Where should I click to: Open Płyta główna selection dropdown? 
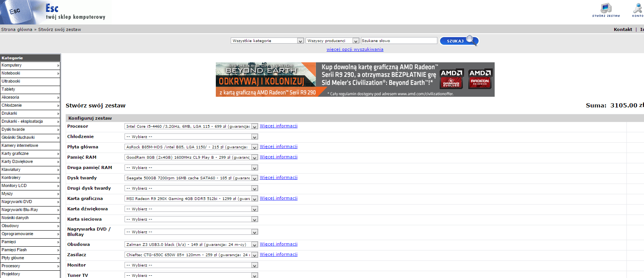click(x=191, y=147)
